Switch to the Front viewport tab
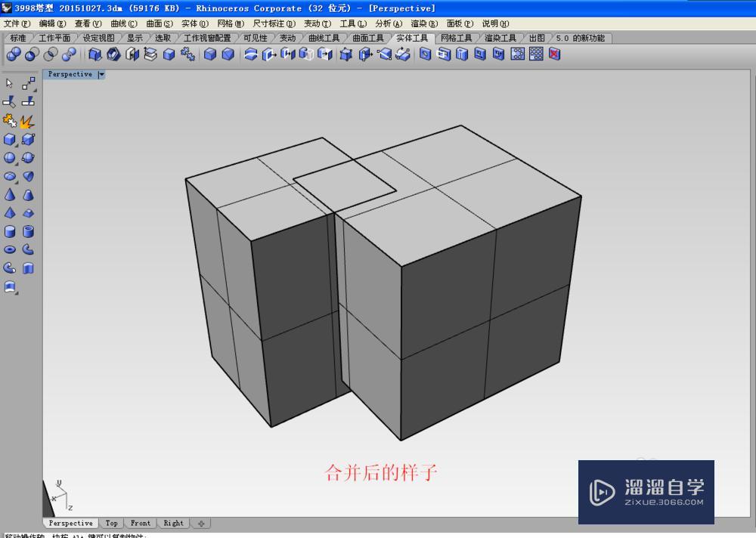Screen dimensions: 756x538 click(141, 523)
